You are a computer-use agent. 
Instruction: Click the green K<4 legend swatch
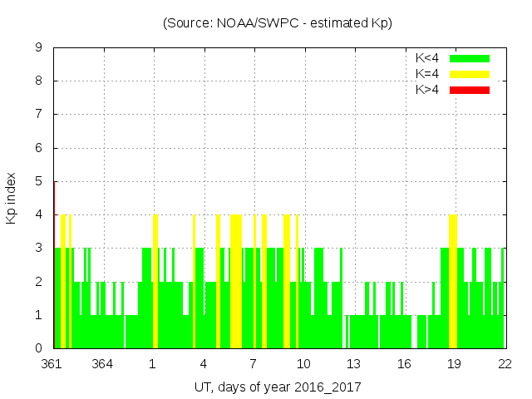coord(470,59)
